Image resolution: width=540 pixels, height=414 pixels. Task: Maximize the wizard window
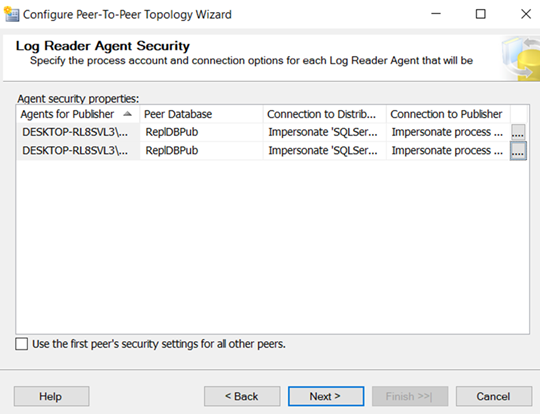480,14
